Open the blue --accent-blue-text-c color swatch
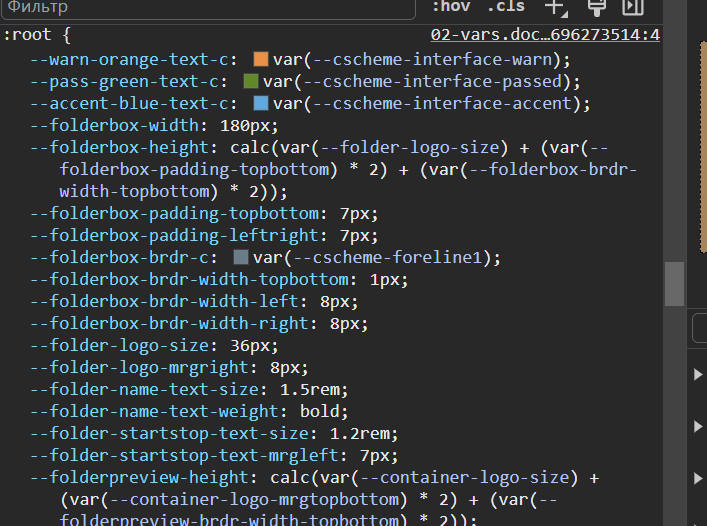The height and width of the screenshot is (526, 707). click(x=261, y=103)
